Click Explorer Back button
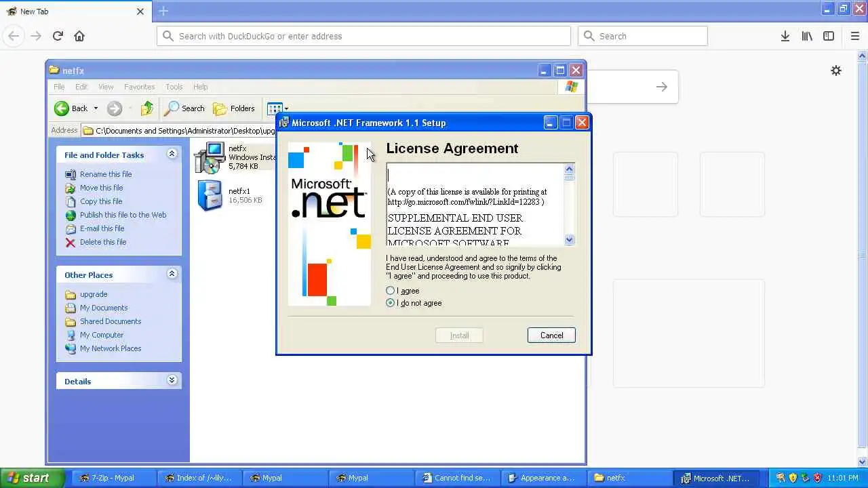 click(x=72, y=108)
